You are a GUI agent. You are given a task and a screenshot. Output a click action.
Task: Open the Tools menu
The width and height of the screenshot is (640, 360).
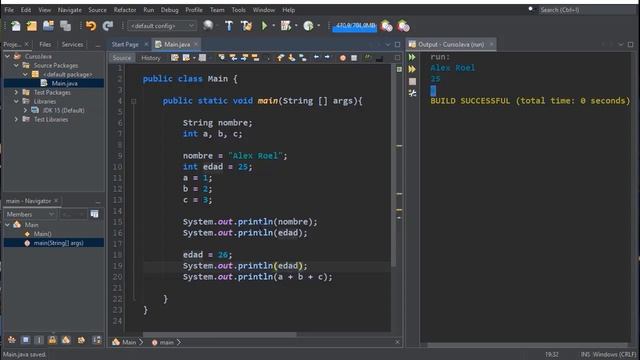tap(238, 10)
